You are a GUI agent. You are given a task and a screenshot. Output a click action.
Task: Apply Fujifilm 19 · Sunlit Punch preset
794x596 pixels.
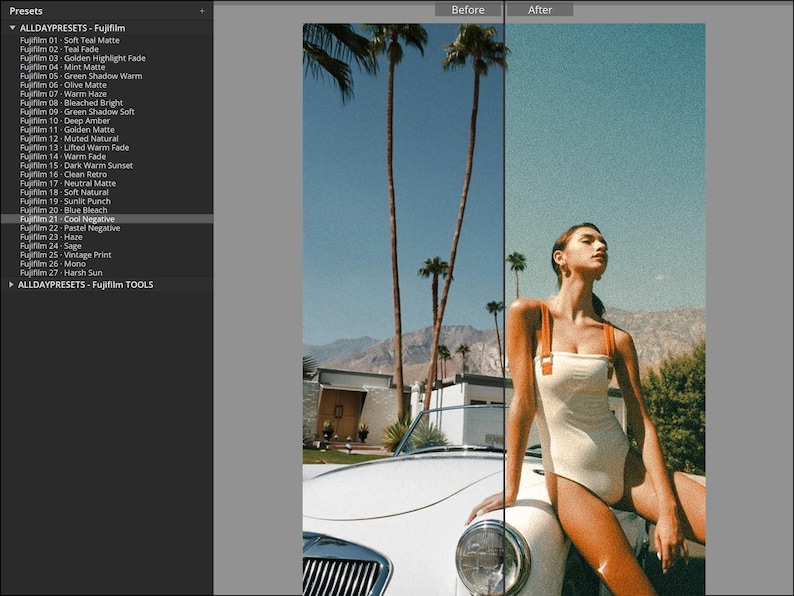click(x=65, y=201)
